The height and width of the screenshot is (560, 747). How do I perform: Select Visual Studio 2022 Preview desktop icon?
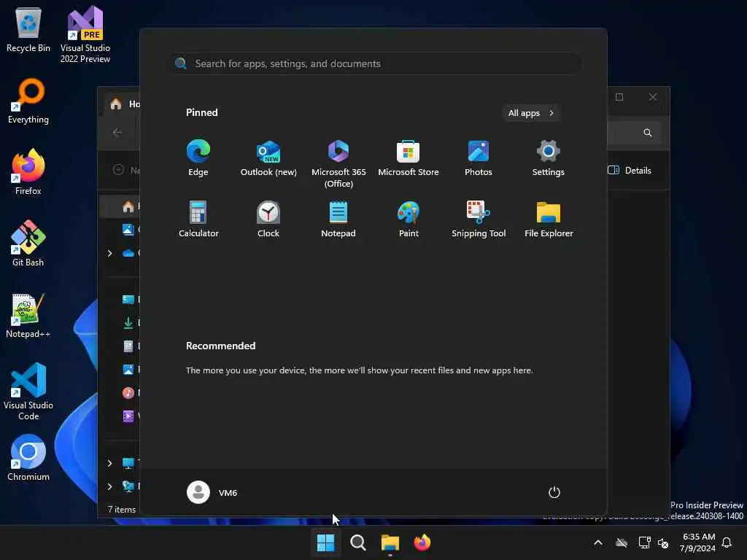pyautogui.click(x=85, y=34)
